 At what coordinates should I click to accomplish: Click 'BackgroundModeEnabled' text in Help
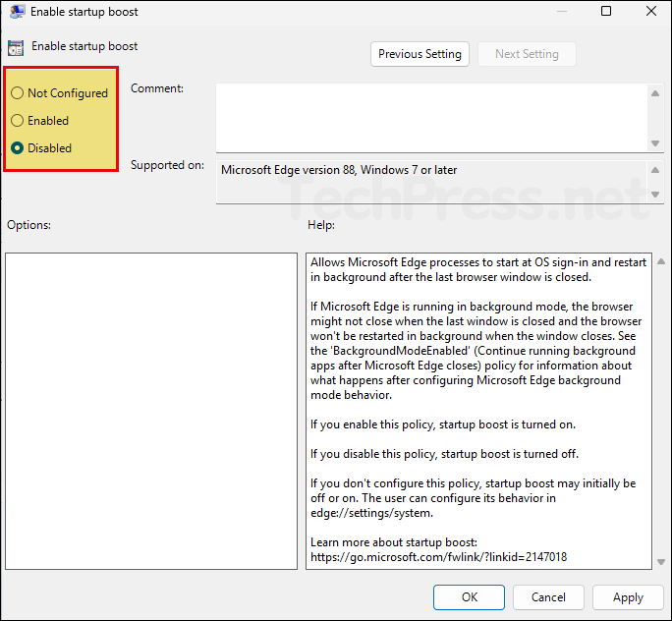coord(402,351)
